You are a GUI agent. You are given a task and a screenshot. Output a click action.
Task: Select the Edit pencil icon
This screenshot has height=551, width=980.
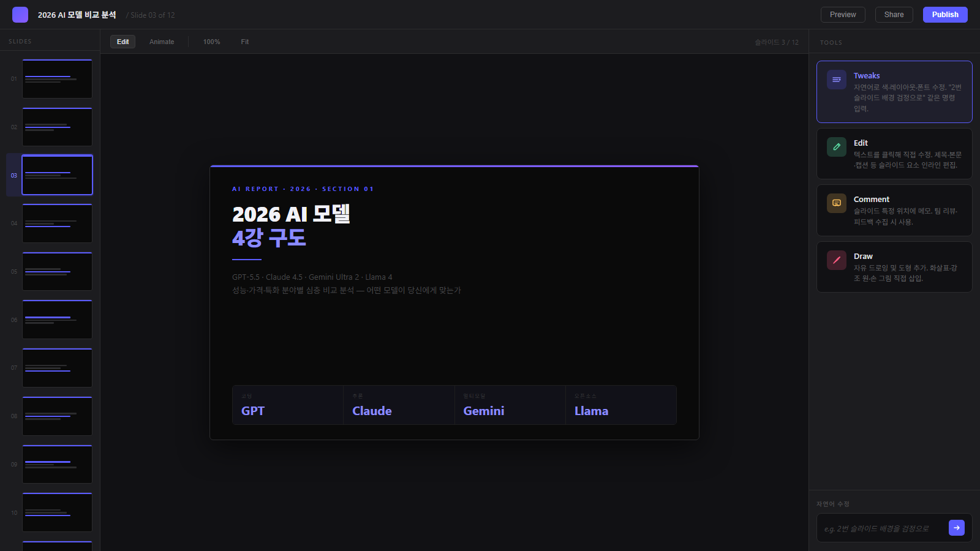[x=837, y=147]
